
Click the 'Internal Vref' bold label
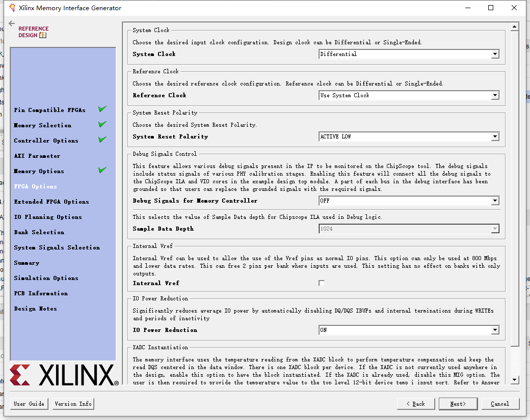coord(156,283)
